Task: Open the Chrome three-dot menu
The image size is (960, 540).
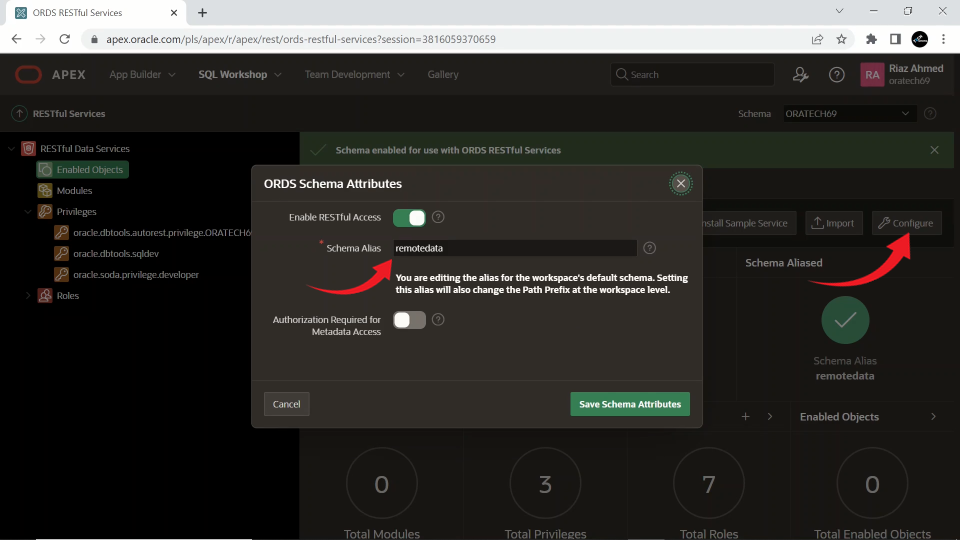Action: tap(943, 39)
